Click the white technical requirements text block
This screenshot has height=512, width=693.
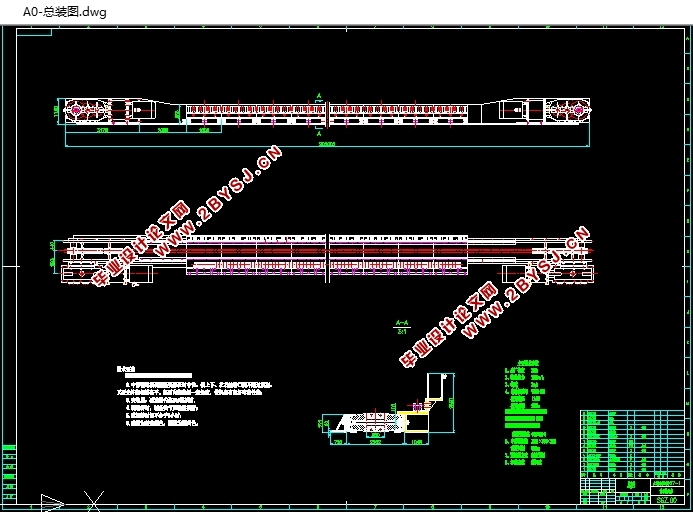click(x=194, y=396)
